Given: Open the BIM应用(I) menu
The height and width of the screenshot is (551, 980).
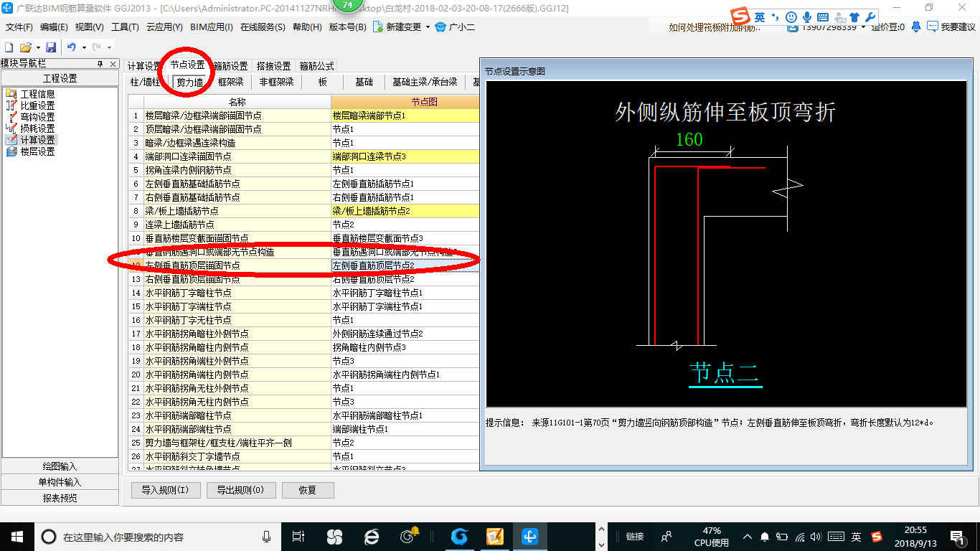Looking at the screenshot, I should tap(212, 27).
